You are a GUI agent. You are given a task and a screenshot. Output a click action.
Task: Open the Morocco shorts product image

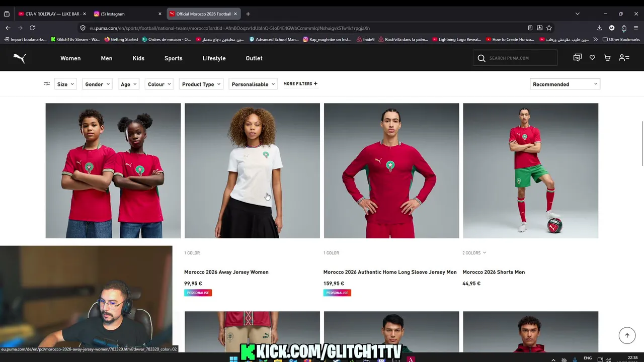pyautogui.click(x=531, y=171)
